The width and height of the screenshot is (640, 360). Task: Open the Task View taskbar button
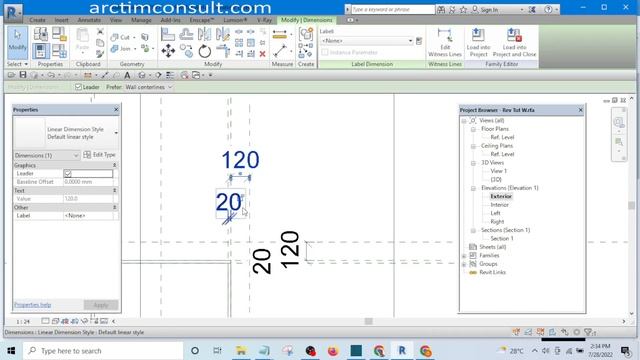click(x=218, y=351)
